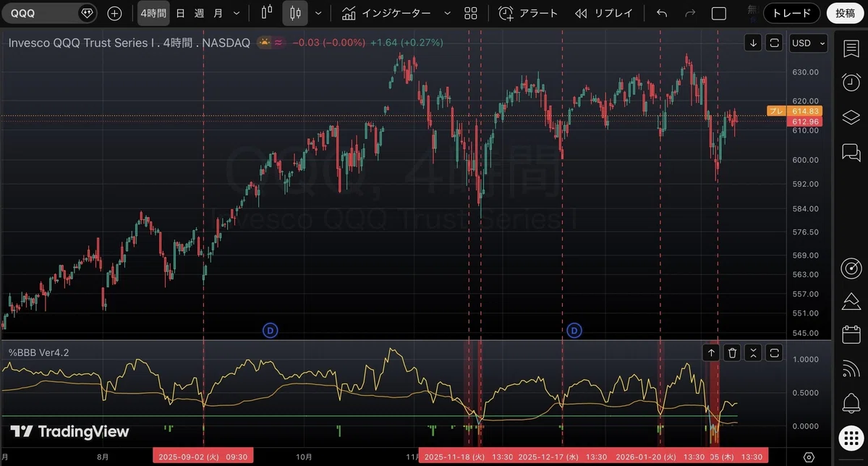The image size is (868, 466).
Task: Move the %BBB pane up
Action: [x=712, y=352]
